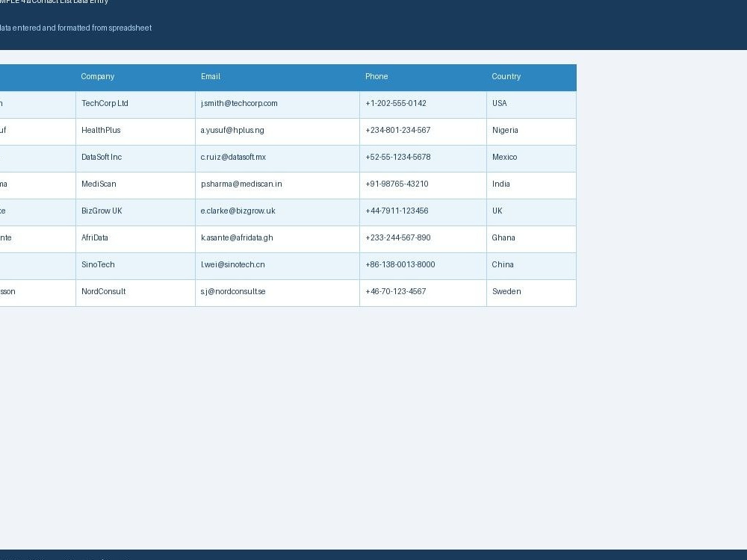
Task: Click the Mexico country cell
Action: 531,158
